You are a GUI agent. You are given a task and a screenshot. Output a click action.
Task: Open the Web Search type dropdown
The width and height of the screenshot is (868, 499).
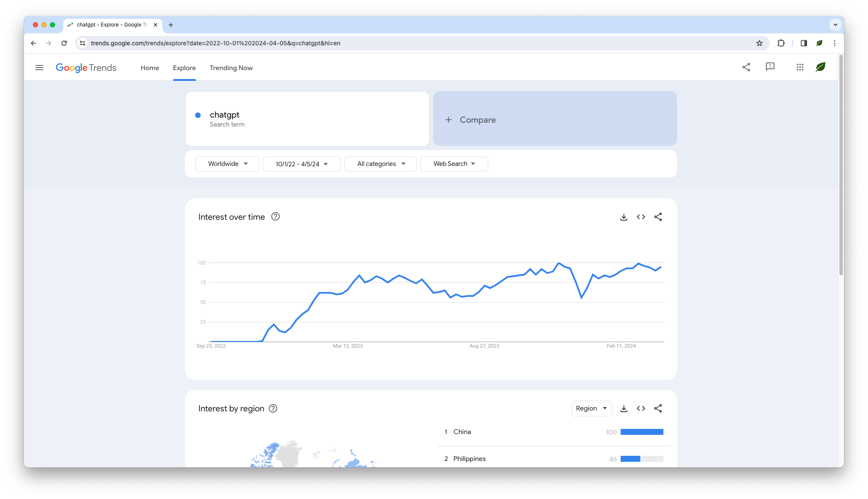[454, 164]
